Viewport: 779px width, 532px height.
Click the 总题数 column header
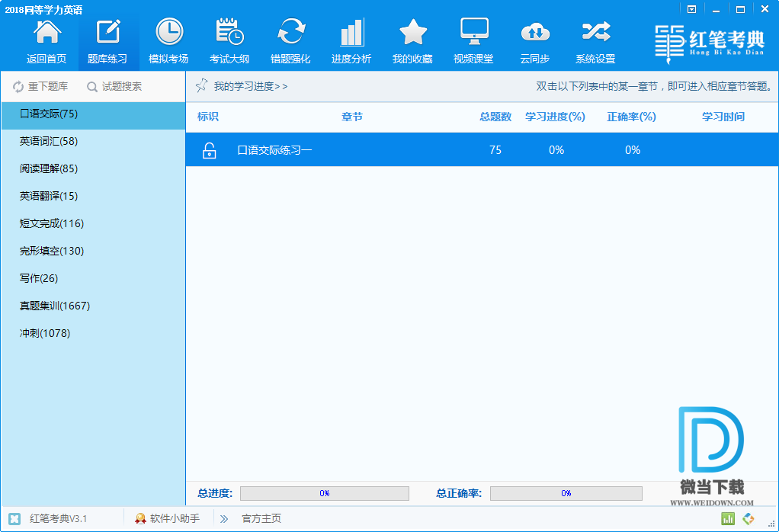[x=495, y=117]
